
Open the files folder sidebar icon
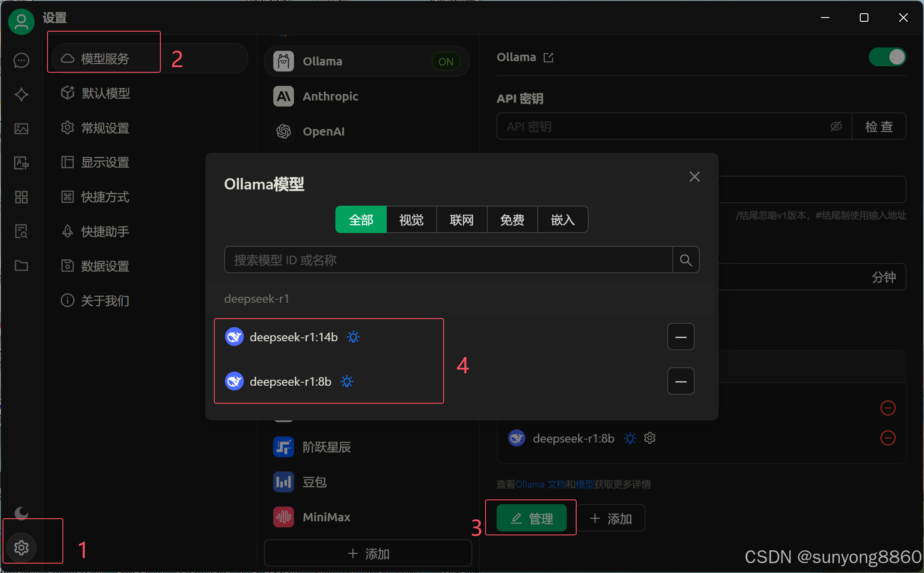[21, 266]
